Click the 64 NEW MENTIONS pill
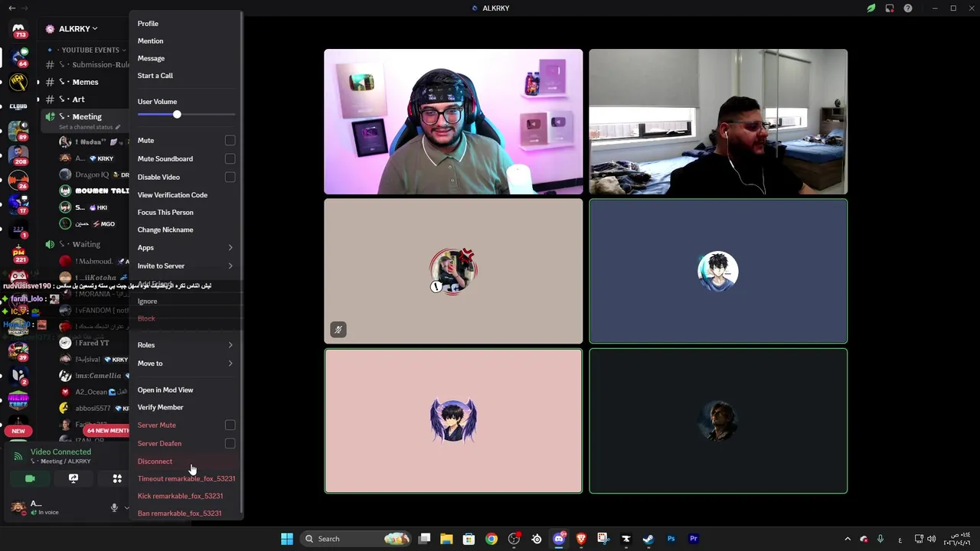Screen dimensions: 980x551 point(107,431)
